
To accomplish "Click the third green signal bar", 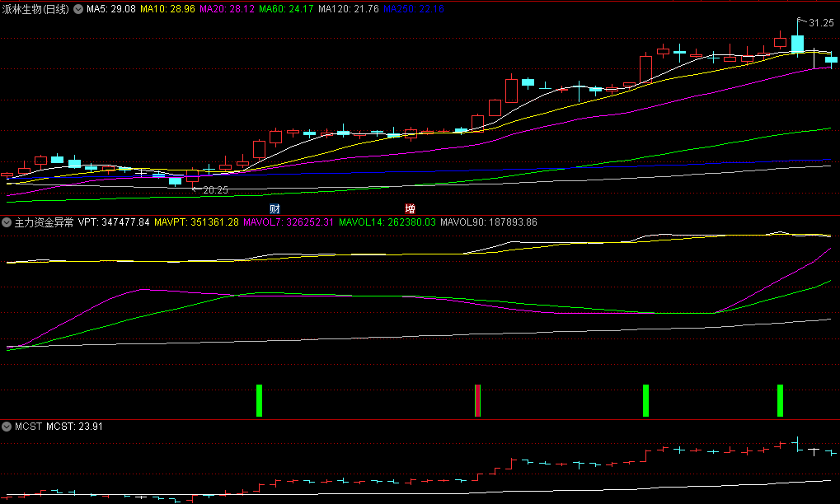I will pyautogui.click(x=645, y=400).
